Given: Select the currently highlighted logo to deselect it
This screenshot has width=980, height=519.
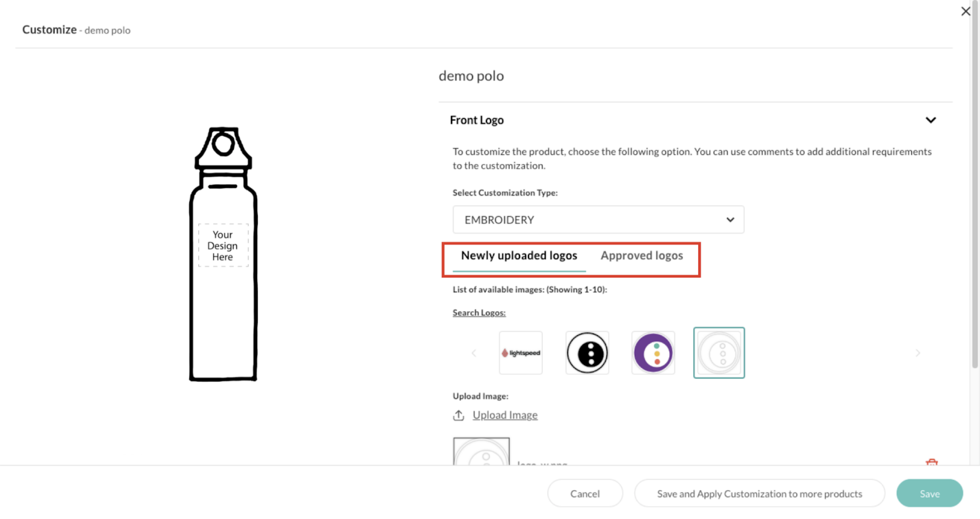Looking at the screenshot, I should point(719,353).
